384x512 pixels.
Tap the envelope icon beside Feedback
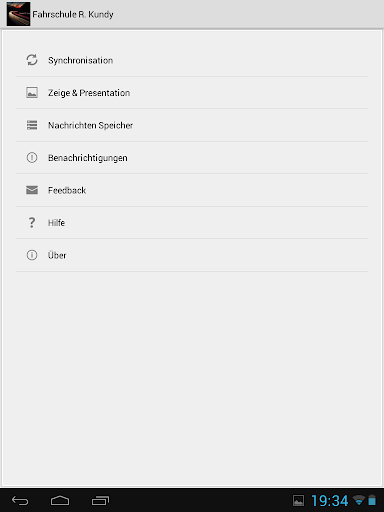tap(32, 190)
